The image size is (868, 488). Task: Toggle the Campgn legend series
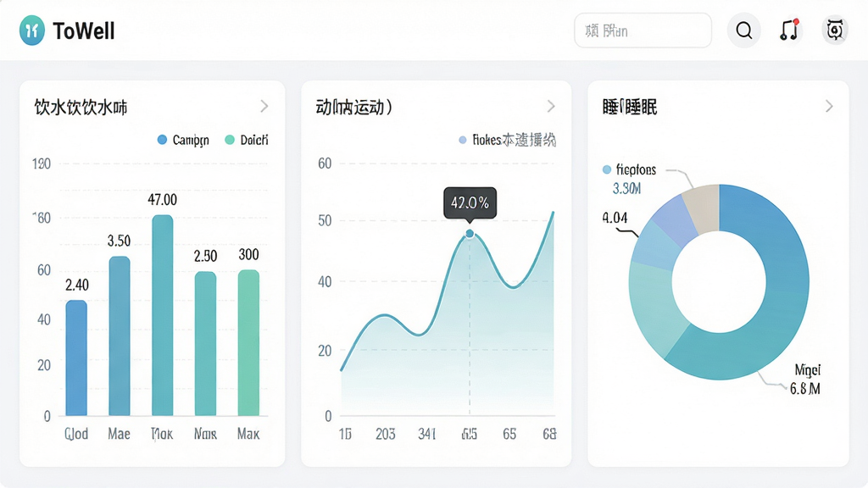(183, 140)
